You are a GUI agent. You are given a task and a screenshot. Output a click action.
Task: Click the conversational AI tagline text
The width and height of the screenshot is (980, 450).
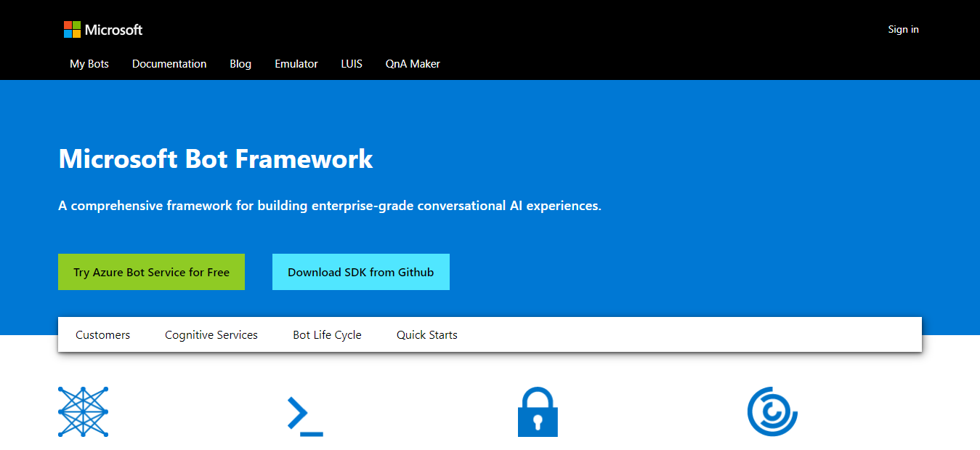330,206
